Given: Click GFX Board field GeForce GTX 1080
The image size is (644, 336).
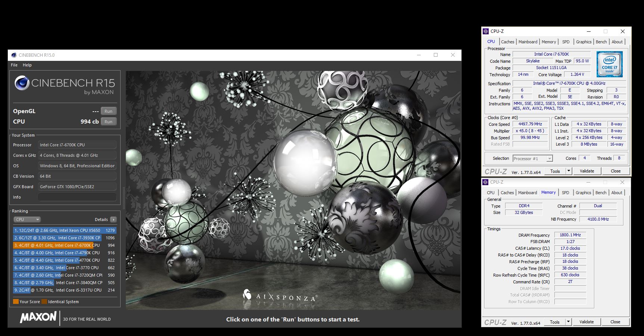Looking at the screenshot, I should tap(77, 187).
